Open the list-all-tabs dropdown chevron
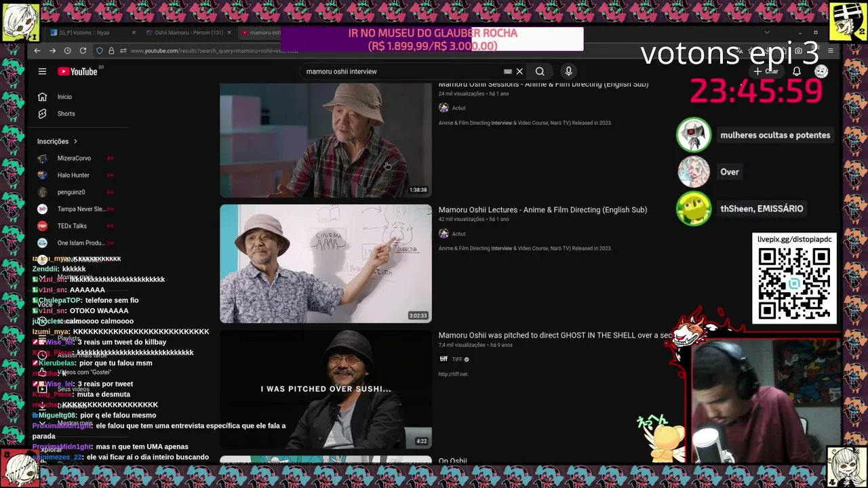Image resolution: width=868 pixels, height=488 pixels. pos(767,33)
